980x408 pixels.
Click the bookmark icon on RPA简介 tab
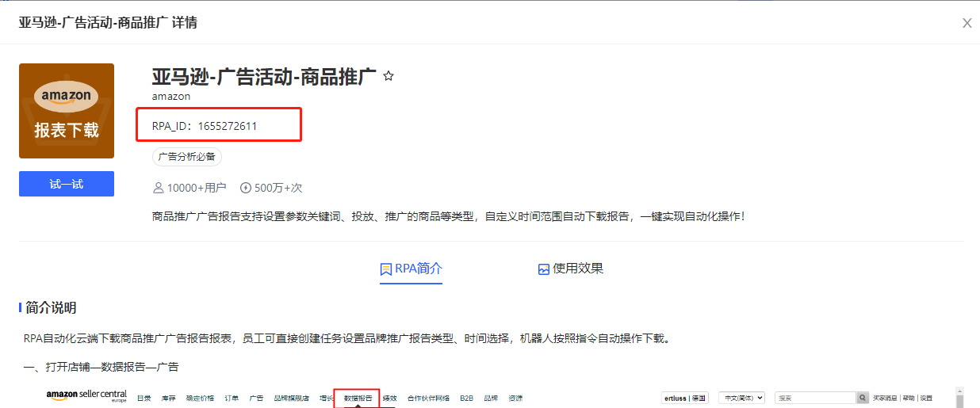[x=386, y=269]
